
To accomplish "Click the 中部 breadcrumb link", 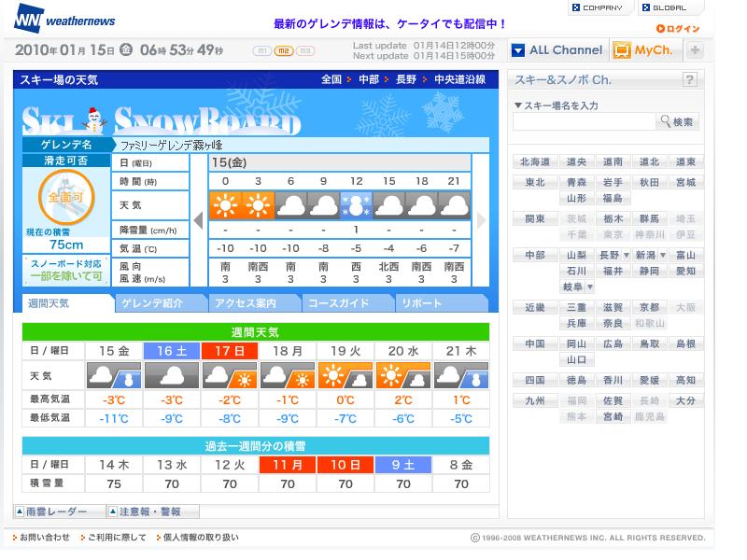I will pyautogui.click(x=369, y=79).
